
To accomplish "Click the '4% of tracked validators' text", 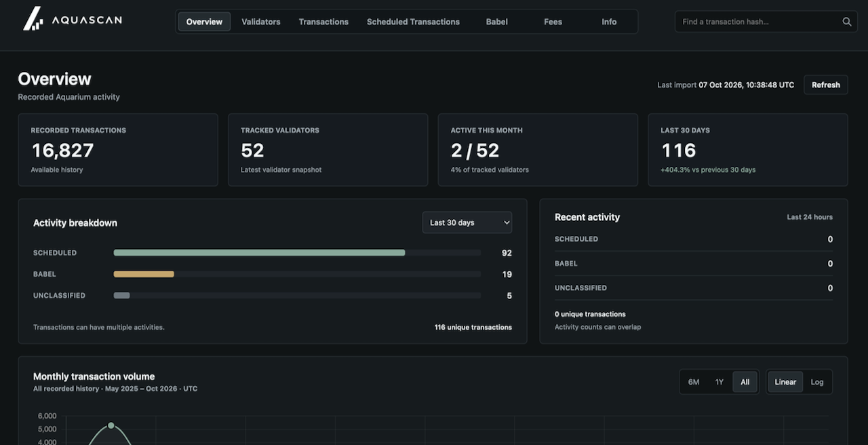I will [490, 170].
